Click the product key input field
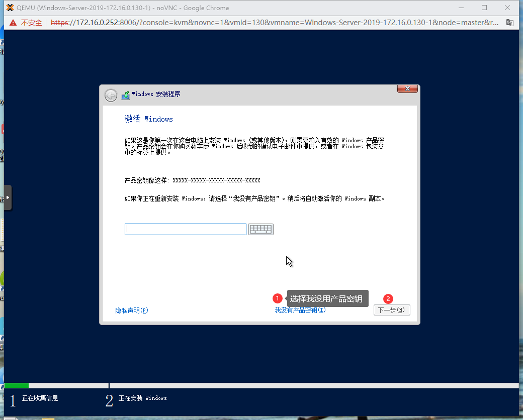Image resolution: width=523 pixels, height=420 pixels. [x=186, y=229]
